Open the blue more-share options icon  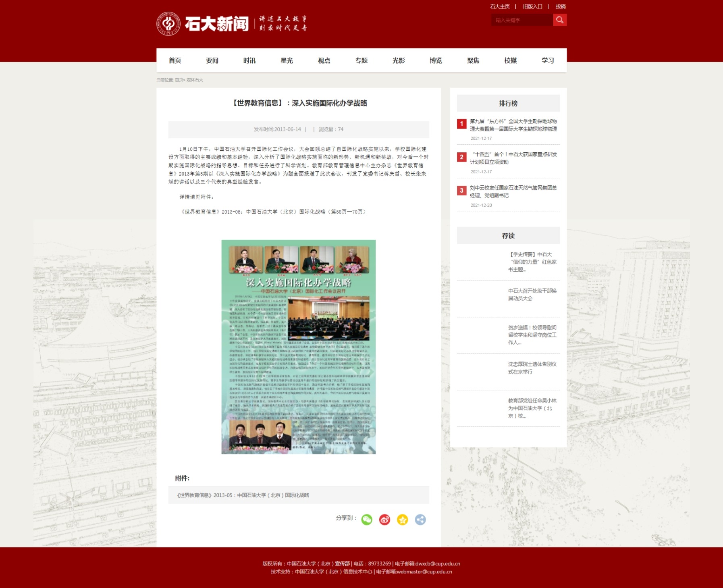420,519
